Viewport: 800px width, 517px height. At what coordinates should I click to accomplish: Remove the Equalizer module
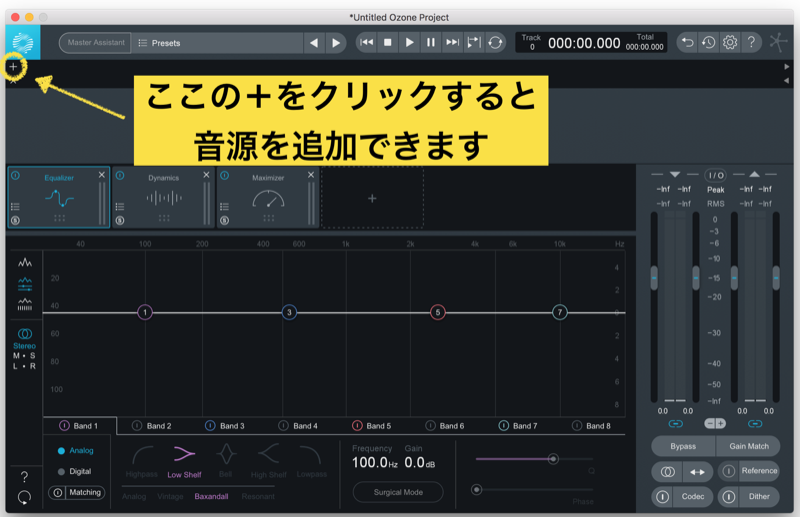(102, 175)
